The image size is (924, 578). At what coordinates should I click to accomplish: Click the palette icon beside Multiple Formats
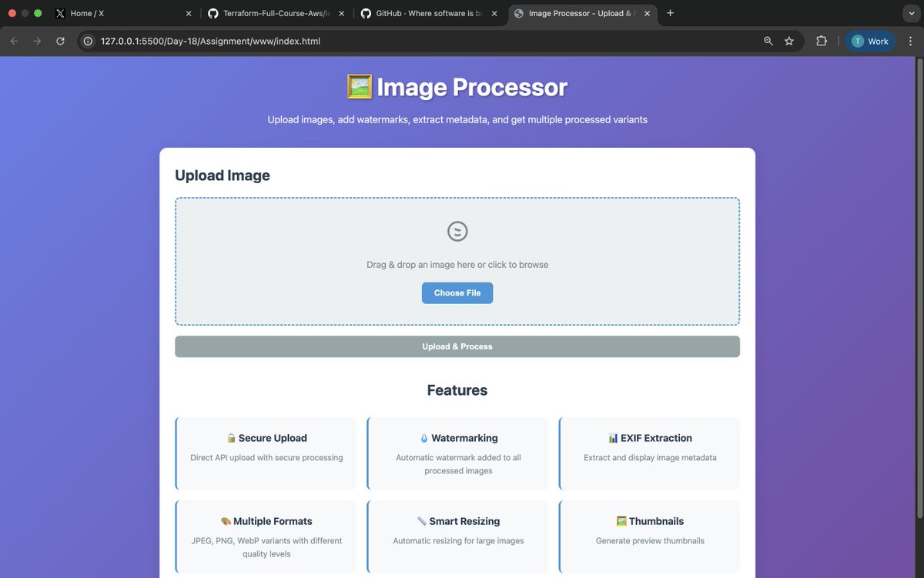226,521
